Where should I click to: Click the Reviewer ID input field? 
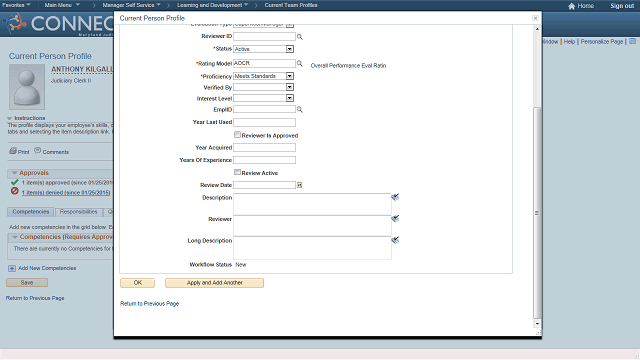264,37
